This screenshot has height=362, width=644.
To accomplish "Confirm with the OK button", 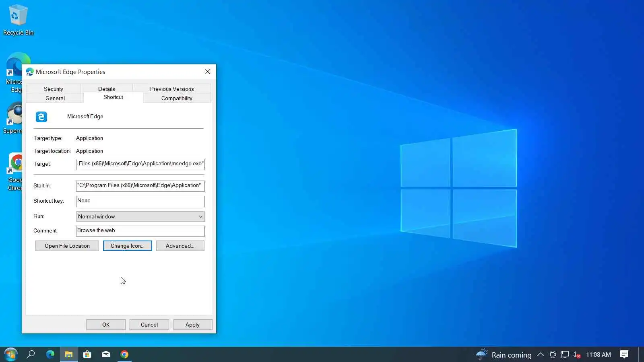I will click(106, 325).
